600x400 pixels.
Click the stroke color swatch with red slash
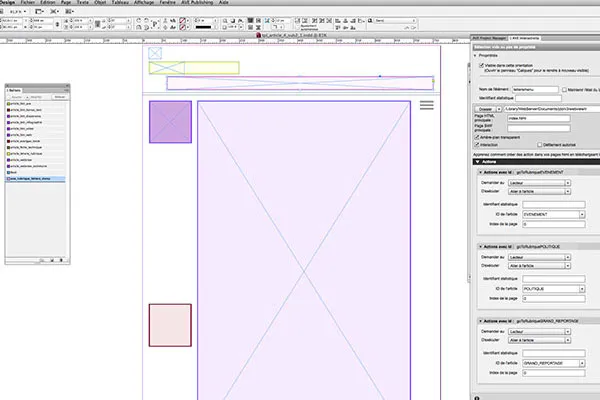pyautogui.click(x=183, y=28)
